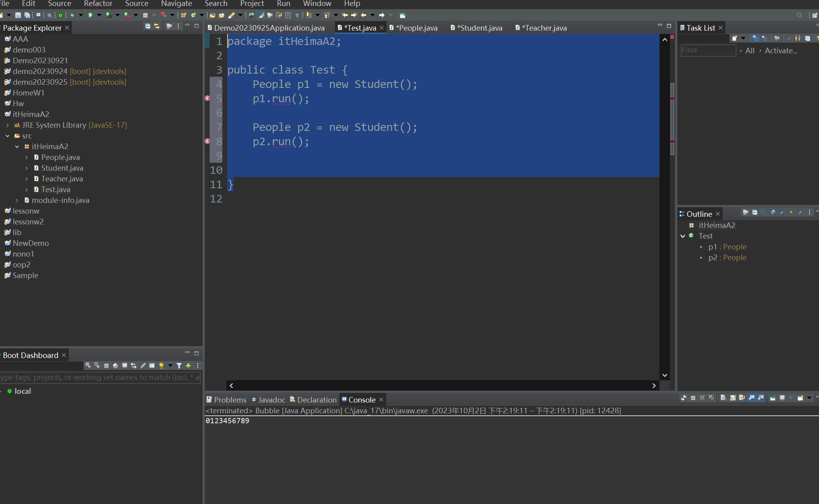
Task: Click the All link in Task List
Action: [x=750, y=51]
